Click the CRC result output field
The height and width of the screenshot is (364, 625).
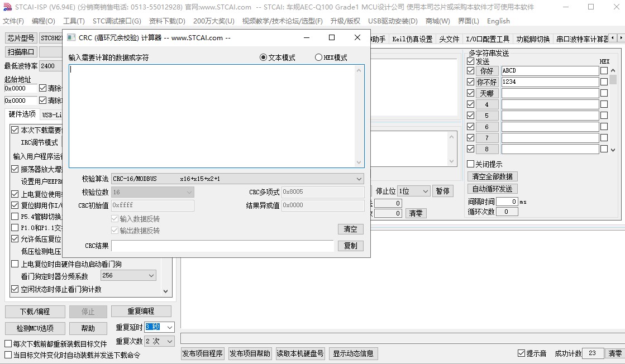[x=222, y=246]
